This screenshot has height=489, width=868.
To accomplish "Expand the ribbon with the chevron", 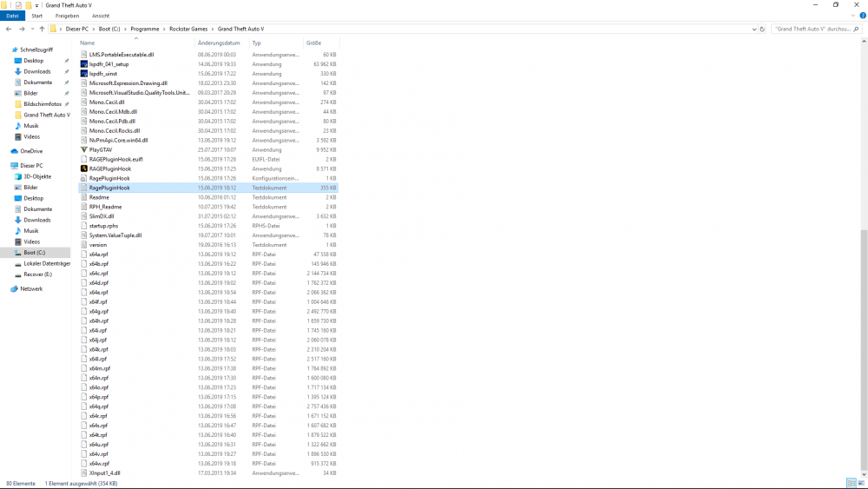I will [853, 16].
